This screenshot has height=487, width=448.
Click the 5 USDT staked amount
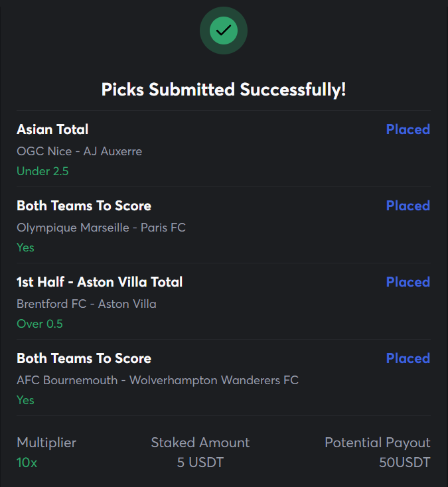coord(200,462)
